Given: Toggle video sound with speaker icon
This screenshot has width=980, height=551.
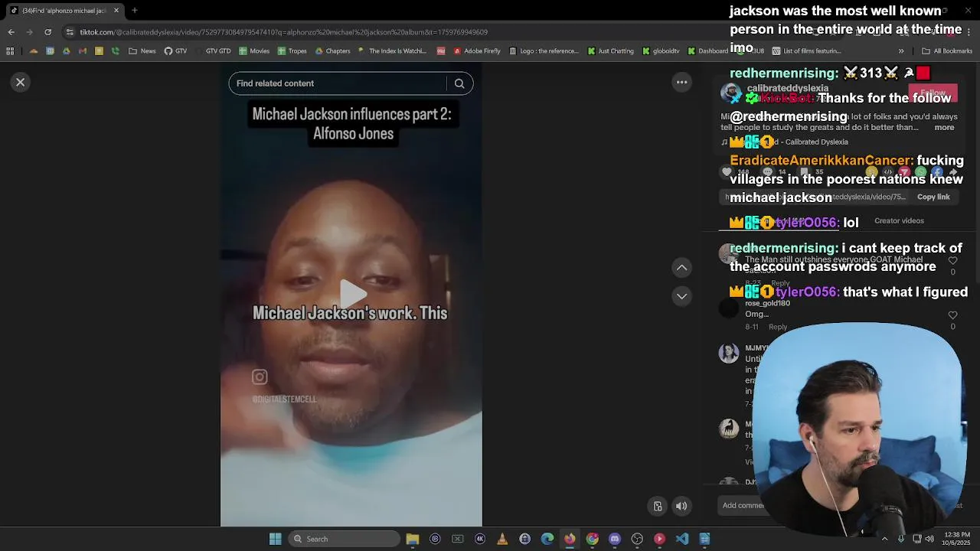Looking at the screenshot, I should point(681,506).
